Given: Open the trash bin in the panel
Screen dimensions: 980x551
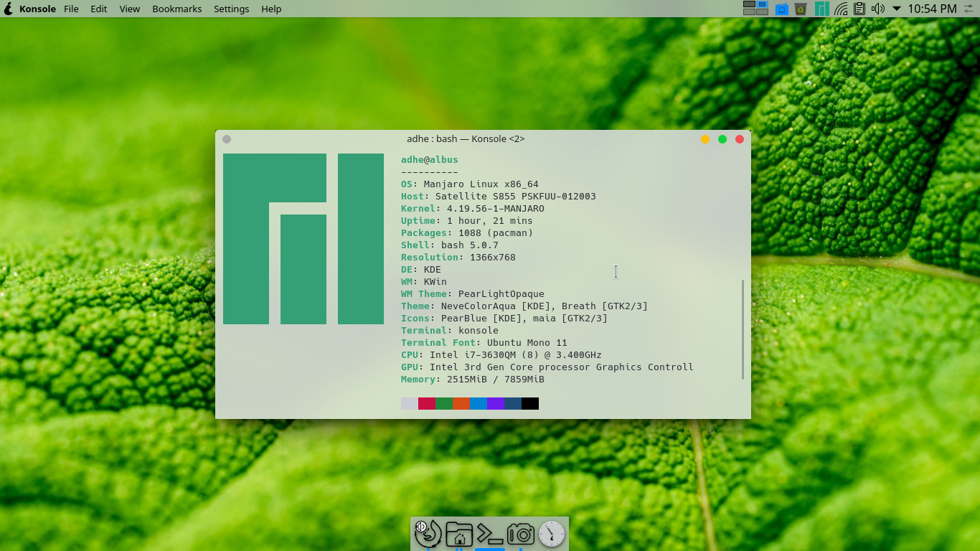Looking at the screenshot, I should 801,9.
